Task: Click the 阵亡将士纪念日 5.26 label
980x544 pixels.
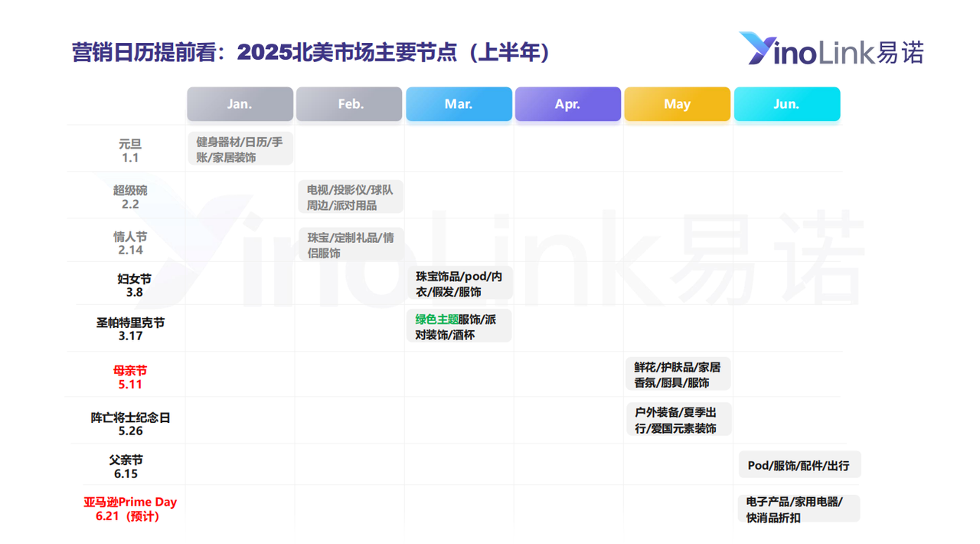Action: [x=130, y=424]
